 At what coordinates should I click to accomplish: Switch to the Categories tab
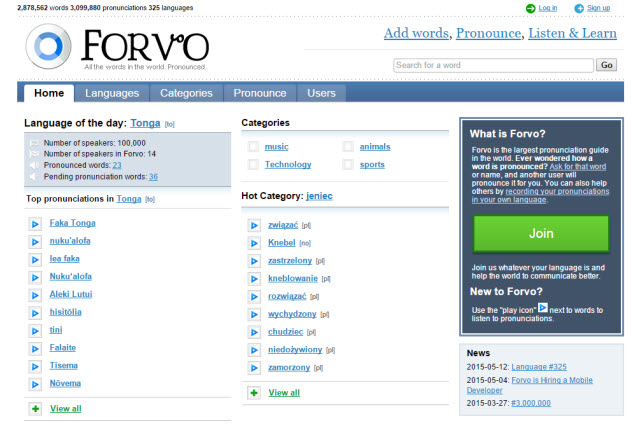click(186, 93)
